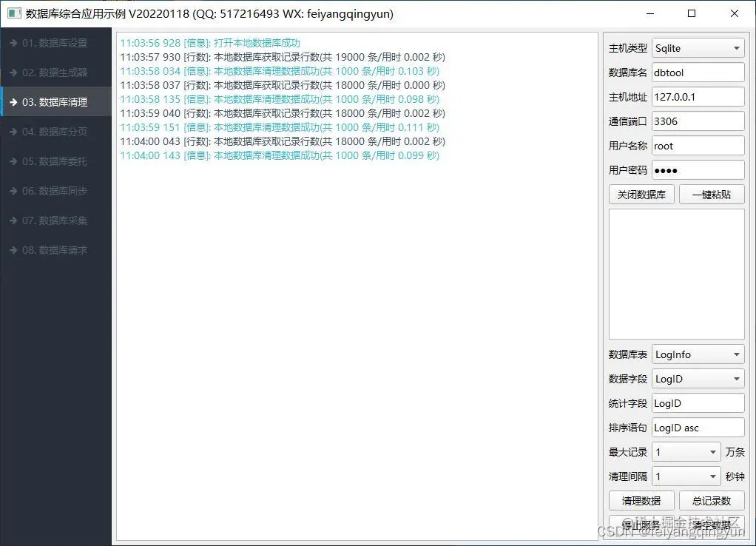756x546 pixels.
Task: Minimize the application window
Action: pos(650,13)
